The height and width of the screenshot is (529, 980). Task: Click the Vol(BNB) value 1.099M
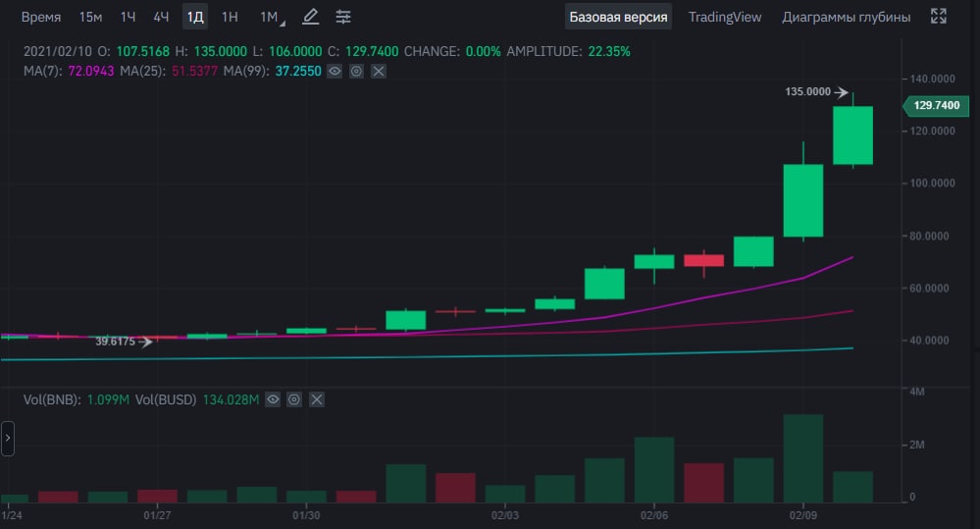[x=108, y=399]
